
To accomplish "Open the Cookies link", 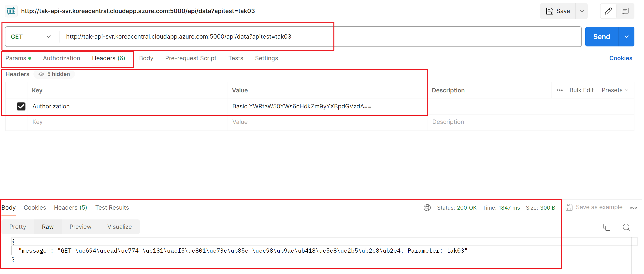I will point(620,58).
